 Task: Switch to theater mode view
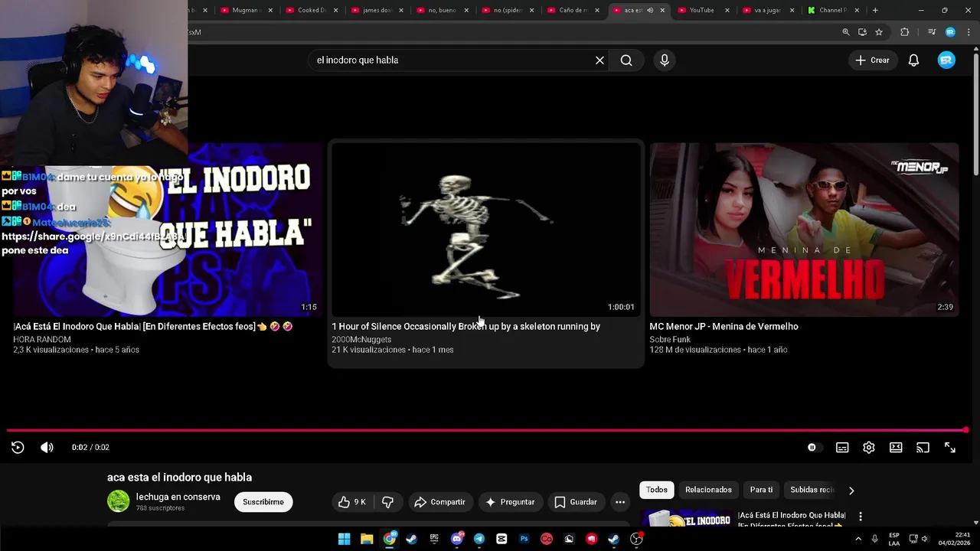896,448
